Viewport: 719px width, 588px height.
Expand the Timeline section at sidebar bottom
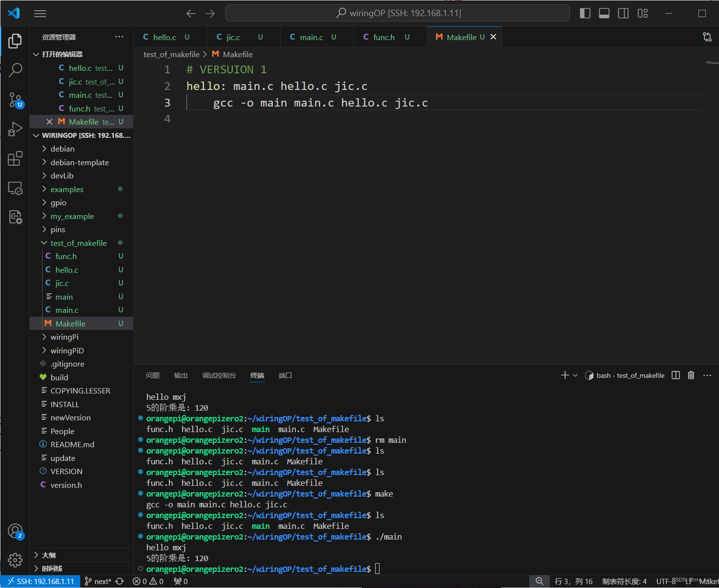[81, 568]
